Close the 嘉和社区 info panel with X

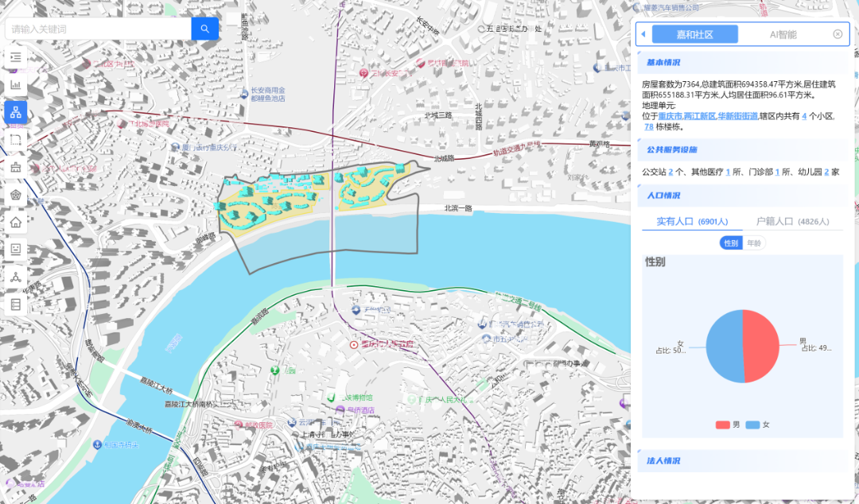point(838,34)
